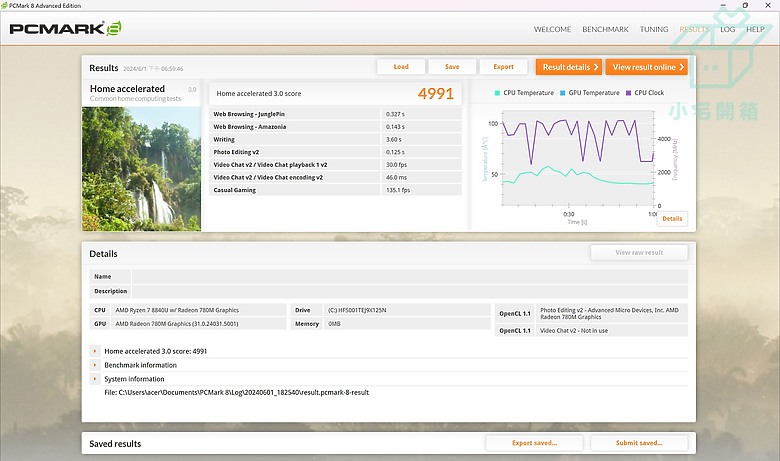780x461 pixels.
Task: Expand Home accelerated 3.0 score row
Action: 95,351
